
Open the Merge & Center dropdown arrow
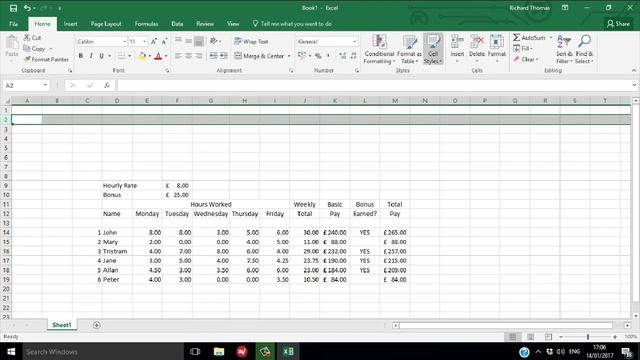click(x=289, y=56)
